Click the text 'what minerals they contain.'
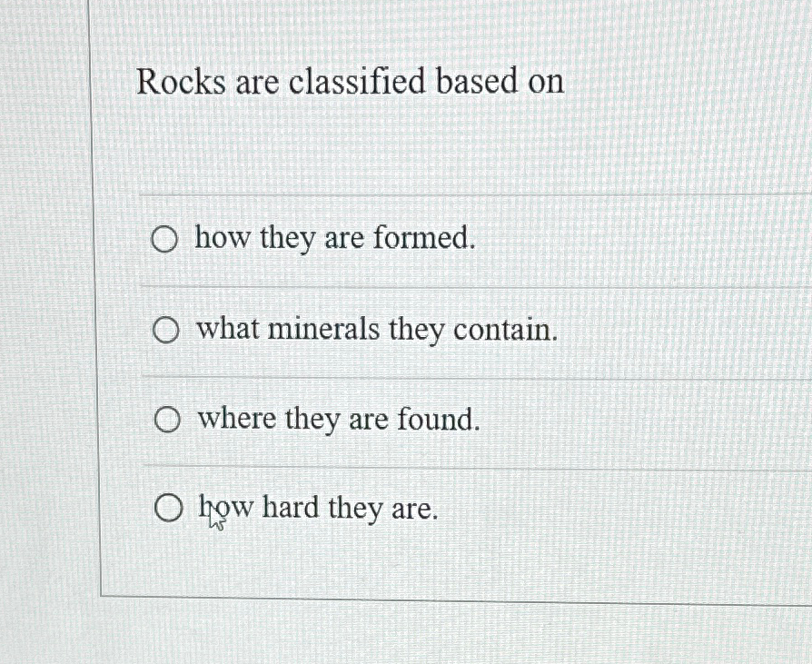The height and width of the screenshot is (664, 812). pyautogui.click(x=376, y=330)
